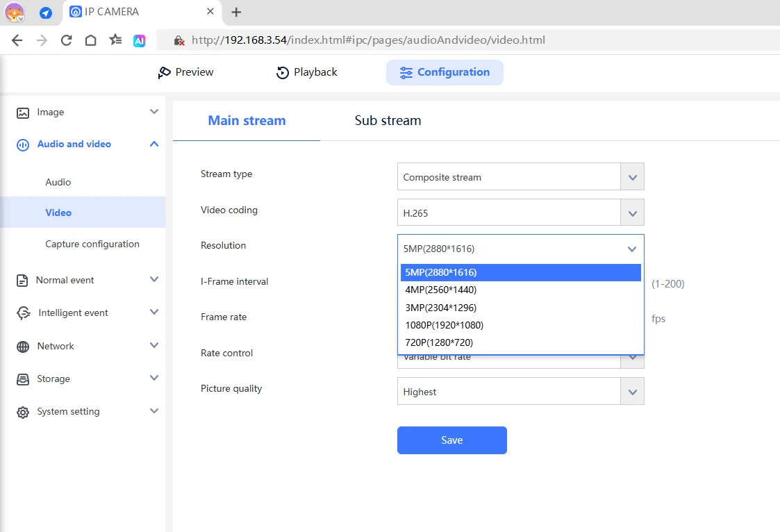780x532 pixels.
Task: Click the not-secure site info icon
Action: point(179,40)
